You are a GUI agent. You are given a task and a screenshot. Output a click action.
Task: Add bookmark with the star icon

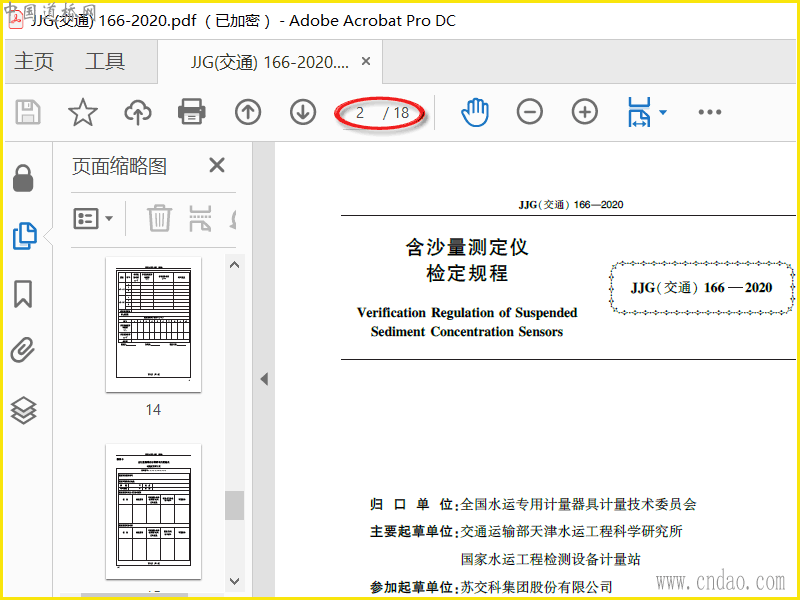pos(83,112)
